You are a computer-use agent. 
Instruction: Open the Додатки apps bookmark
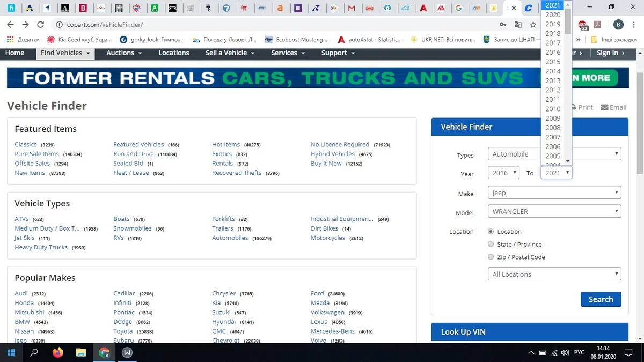pyautogui.click(x=23, y=39)
